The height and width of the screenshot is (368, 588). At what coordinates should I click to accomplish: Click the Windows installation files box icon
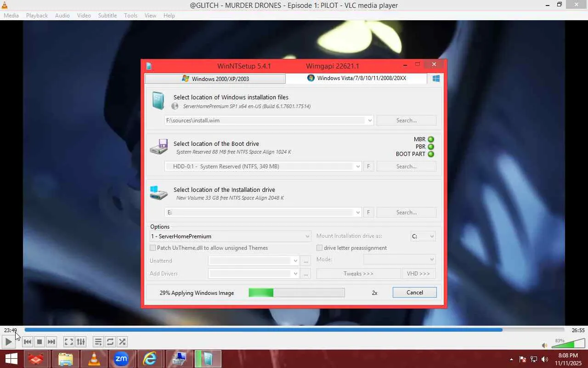coord(158,101)
